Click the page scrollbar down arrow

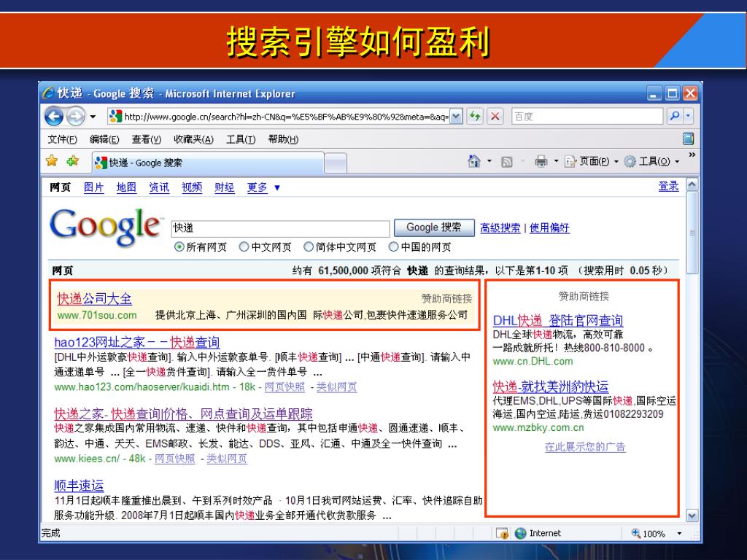tap(692, 515)
